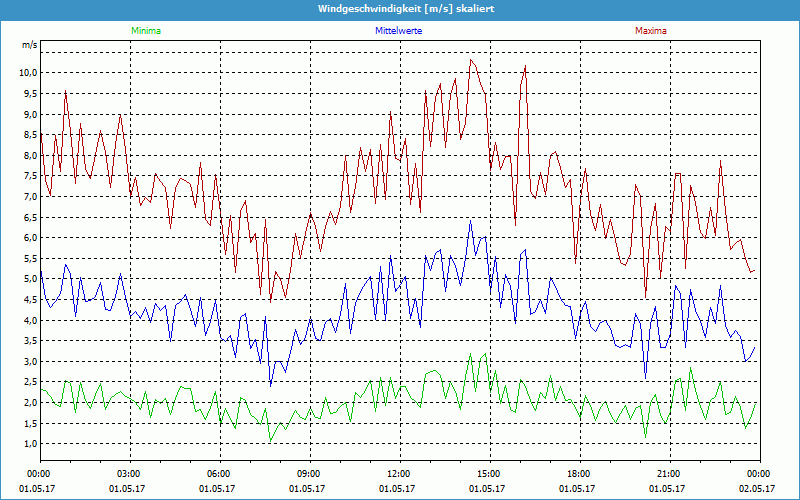Click the highest peak of red Maxima curve
The width and height of the screenshot is (800, 500).
(471, 60)
